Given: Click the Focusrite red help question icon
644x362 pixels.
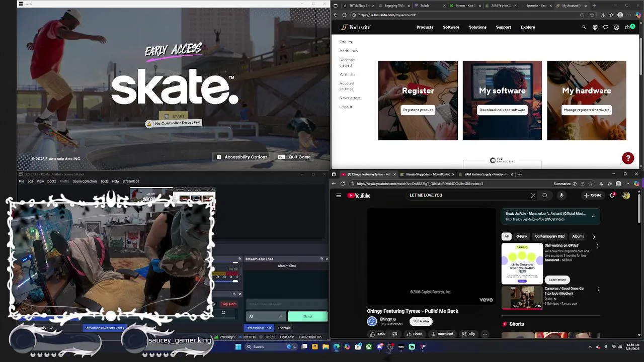Looking at the screenshot, I should pyautogui.click(x=628, y=158).
